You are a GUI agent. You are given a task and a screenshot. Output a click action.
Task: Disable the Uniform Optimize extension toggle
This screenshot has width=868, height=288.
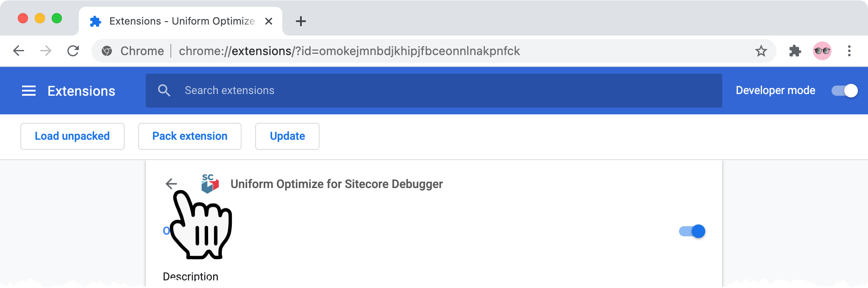[x=692, y=231]
